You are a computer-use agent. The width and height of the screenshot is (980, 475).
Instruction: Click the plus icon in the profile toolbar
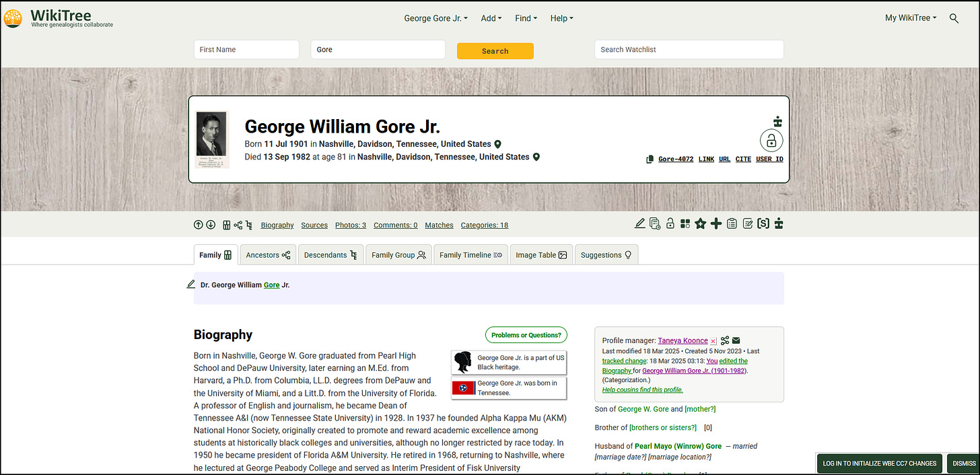pyautogui.click(x=716, y=223)
